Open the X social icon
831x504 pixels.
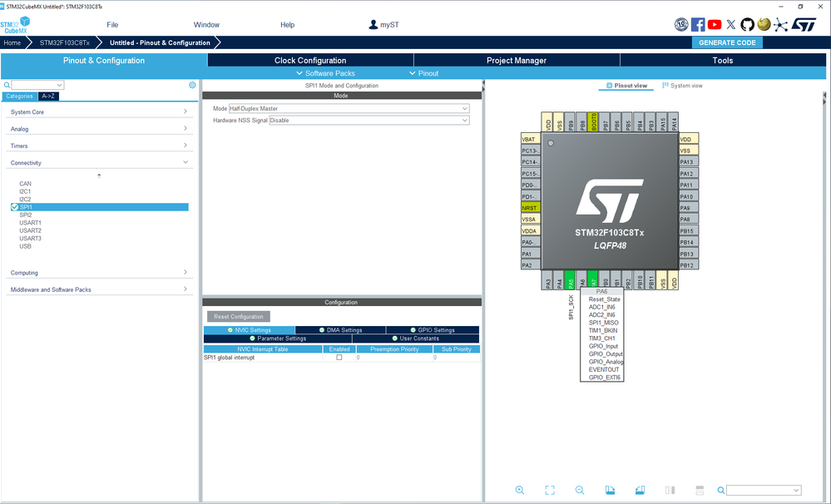click(x=731, y=24)
